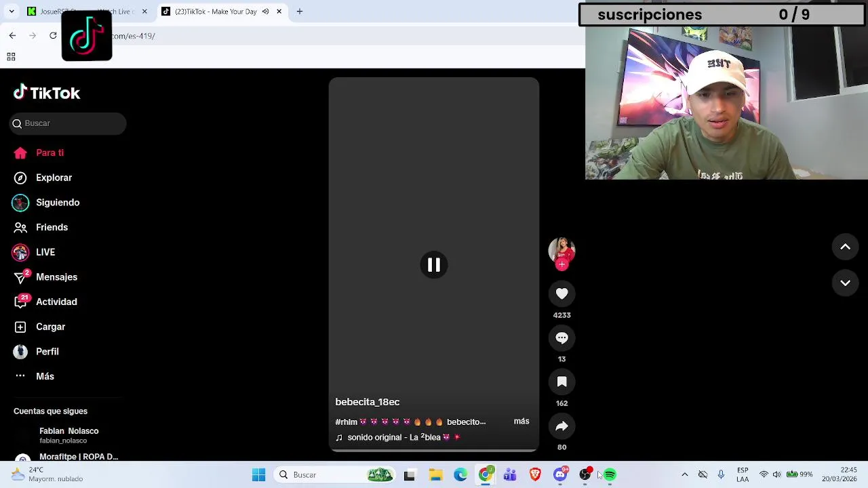The height and width of the screenshot is (488, 868).
Task: Open a new browser tab
Action: click(299, 12)
